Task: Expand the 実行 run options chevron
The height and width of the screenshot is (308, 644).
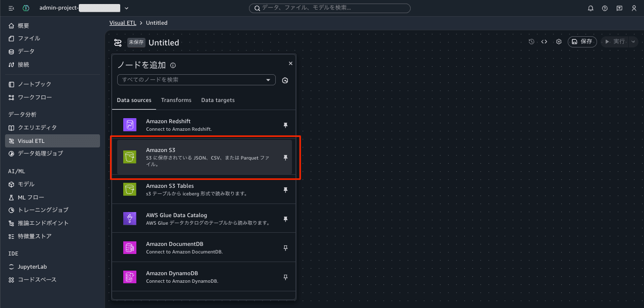Action: coord(633,42)
